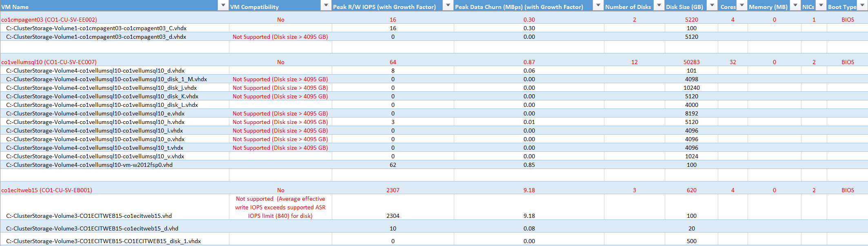The width and height of the screenshot is (868, 246).
Task: Select peak IOPS value 62 for vm-w2012fsp0.vhd
Action: pos(393,165)
